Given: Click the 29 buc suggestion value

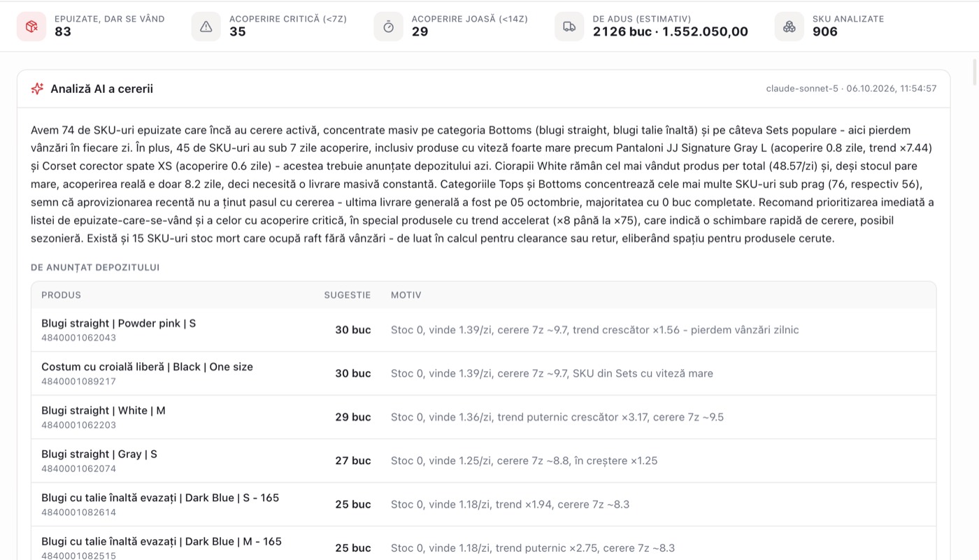Looking at the screenshot, I should point(353,417).
